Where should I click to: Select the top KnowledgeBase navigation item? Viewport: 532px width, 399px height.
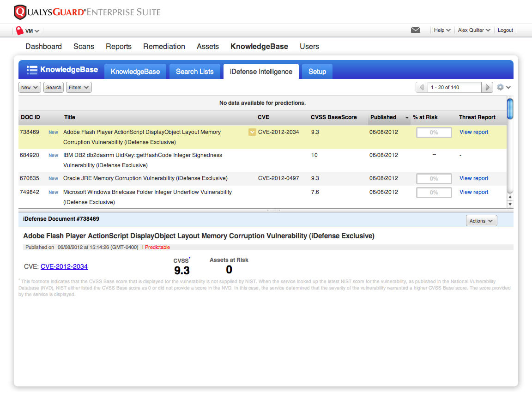pyautogui.click(x=259, y=47)
